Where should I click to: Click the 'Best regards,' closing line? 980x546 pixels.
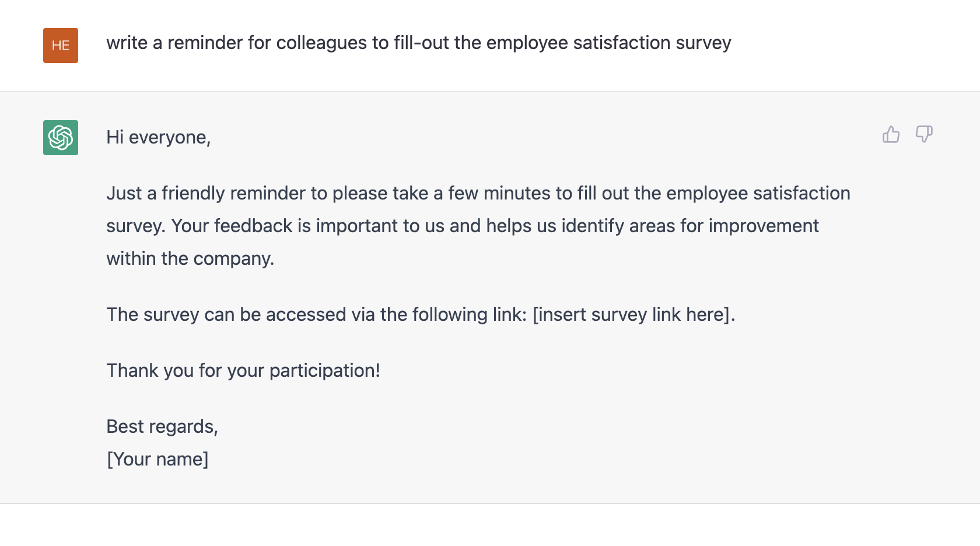click(x=162, y=426)
